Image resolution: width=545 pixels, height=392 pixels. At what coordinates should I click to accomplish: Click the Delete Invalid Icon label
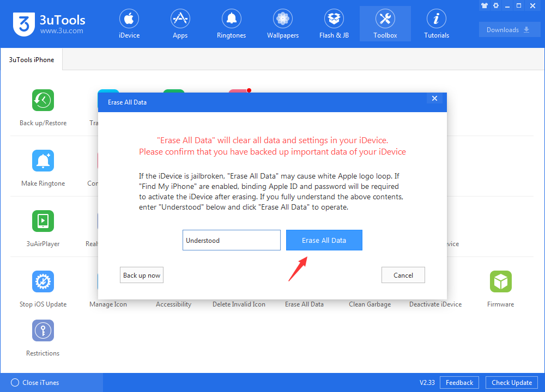[x=239, y=304]
